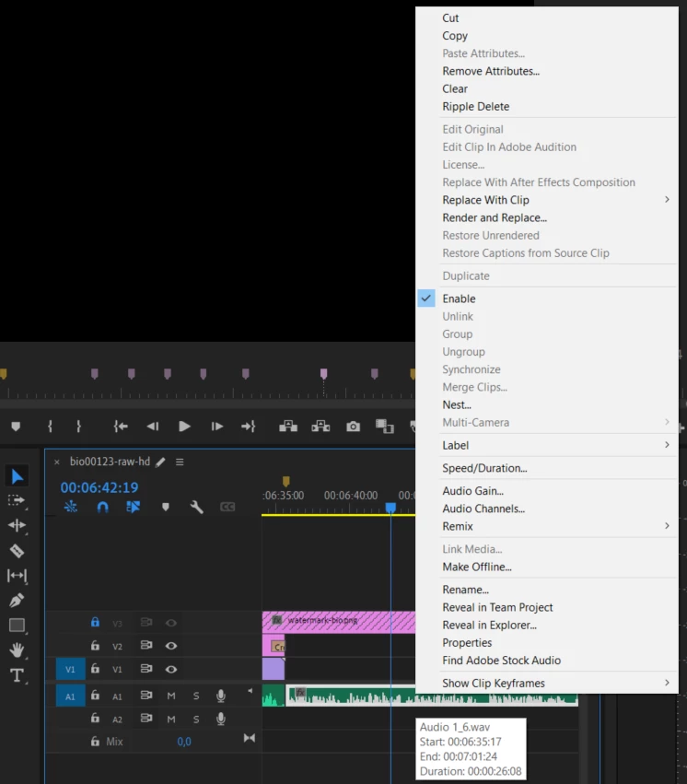This screenshot has height=784, width=687.
Task: Click the timeline timecode 00:06:42:19
Action: (99, 487)
